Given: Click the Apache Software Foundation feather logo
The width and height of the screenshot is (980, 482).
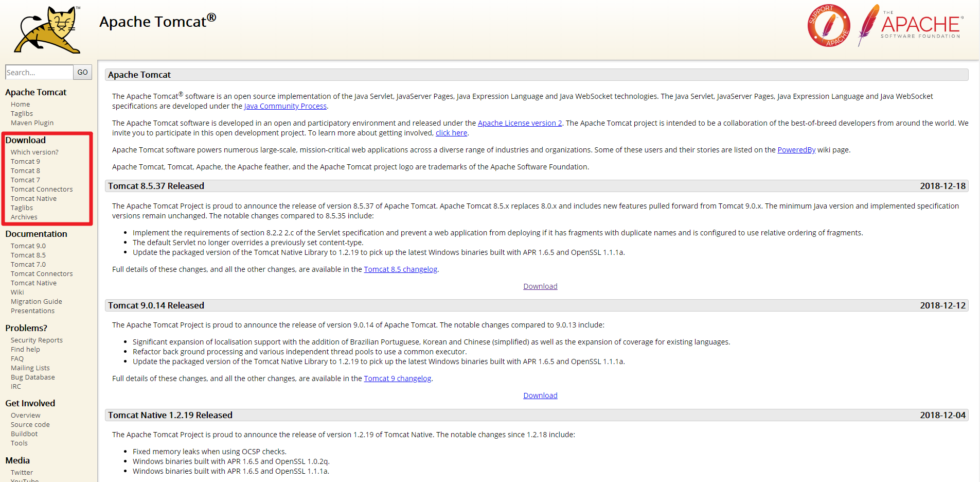Looking at the screenshot, I should pyautogui.click(x=910, y=25).
